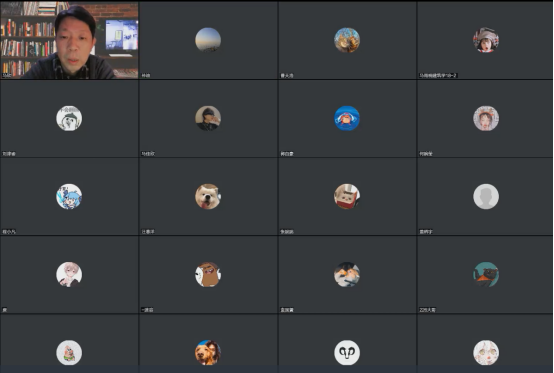Click the avatar of child wearing gray hat

pos(486,40)
